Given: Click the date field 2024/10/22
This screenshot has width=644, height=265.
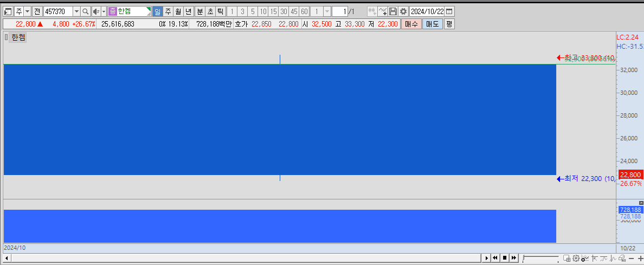Looking at the screenshot, I should pos(427,11).
